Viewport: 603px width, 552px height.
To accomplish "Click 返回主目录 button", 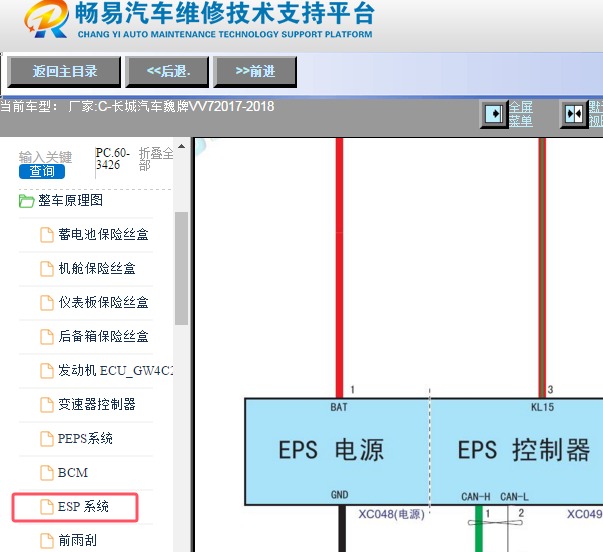I will [64, 72].
